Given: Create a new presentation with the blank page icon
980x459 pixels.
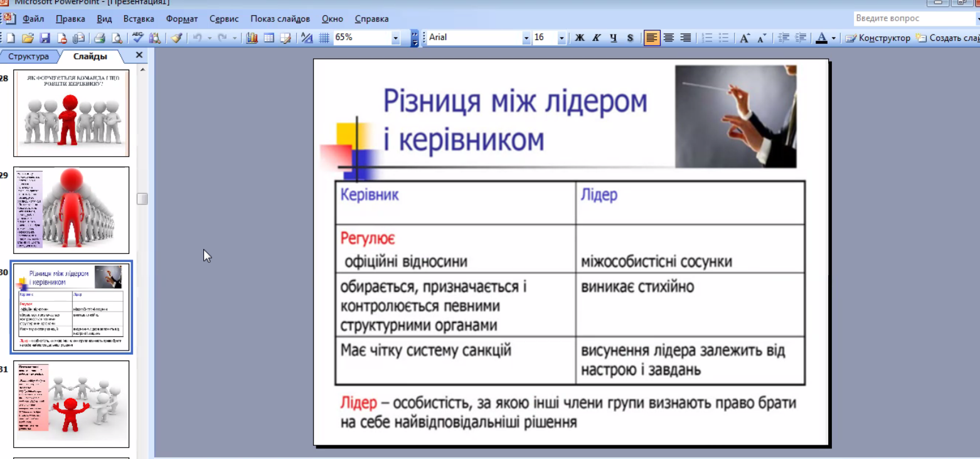Looking at the screenshot, I should (11, 38).
